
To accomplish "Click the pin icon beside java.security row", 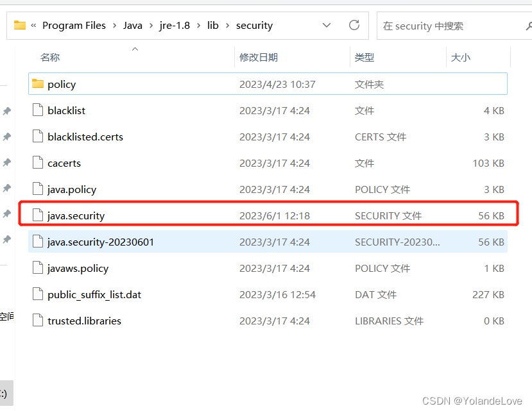I will tap(7, 214).
